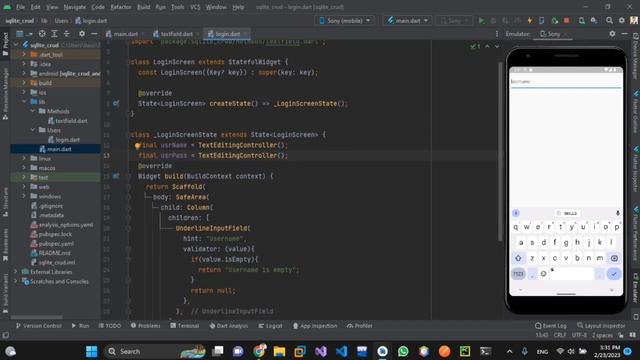The width and height of the screenshot is (640, 360).
Task: Tap the emulator keyboard done checkmark key
Action: pos(613,274)
